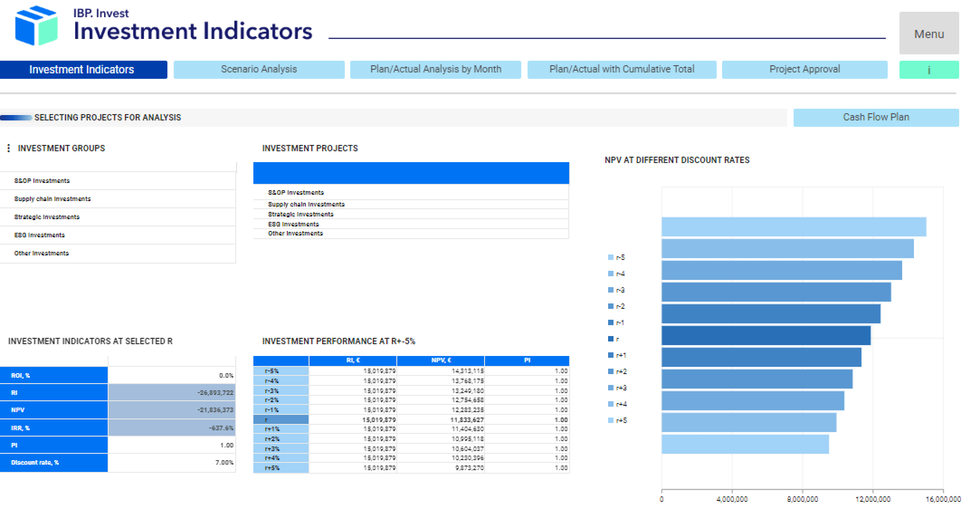Click the r legend color square
Viewport: 980px width, 519px height.
[611, 339]
